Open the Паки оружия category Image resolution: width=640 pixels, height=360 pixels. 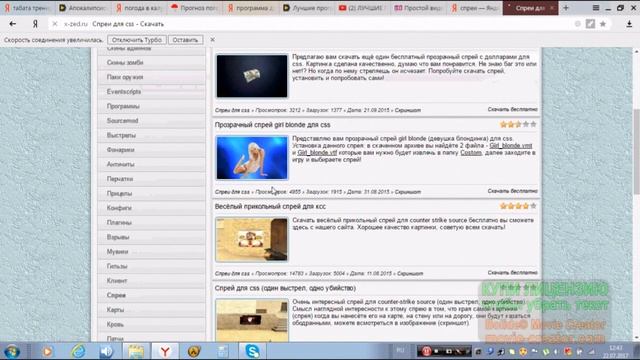pyautogui.click(x=151, y=77)
